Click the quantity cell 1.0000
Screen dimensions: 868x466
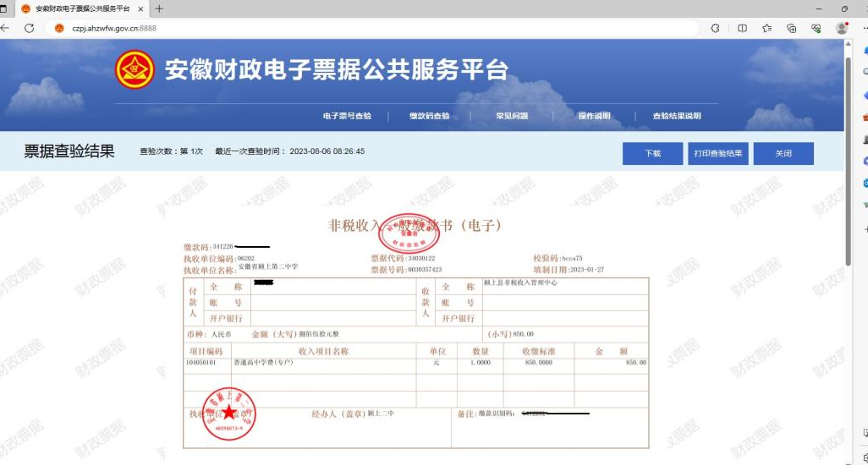tap(481, 363)
